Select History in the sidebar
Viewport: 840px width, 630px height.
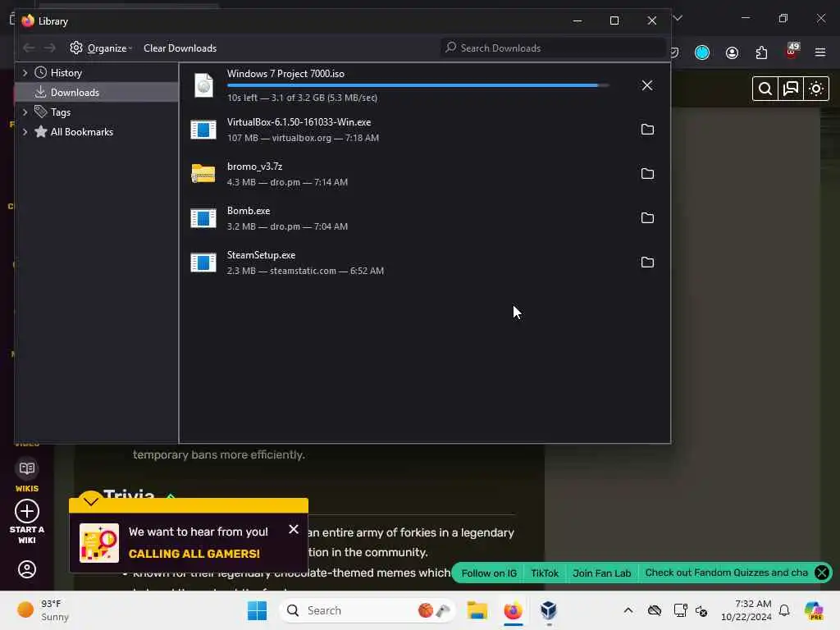[66, 73]
